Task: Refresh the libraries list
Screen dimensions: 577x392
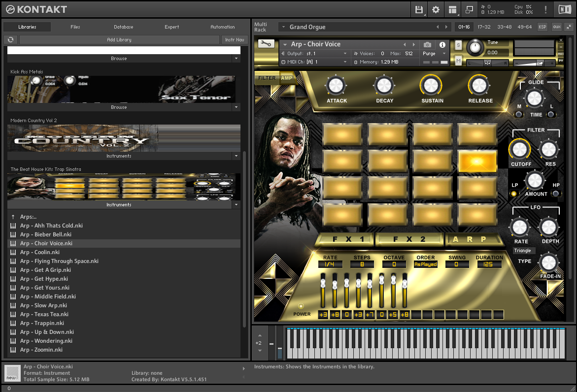Action: point(11,40)
